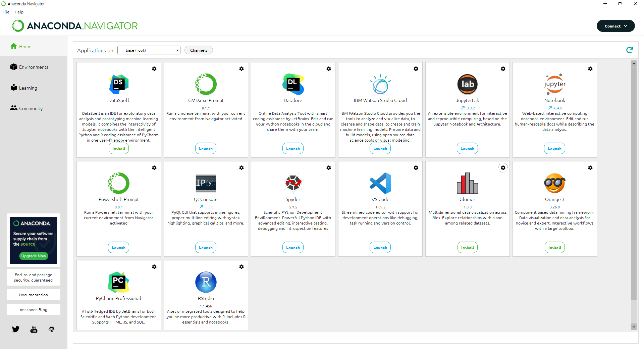Click the PyCharm Professional logo
The width and height of the screenshot is (644, 349).
pos(119,282)
